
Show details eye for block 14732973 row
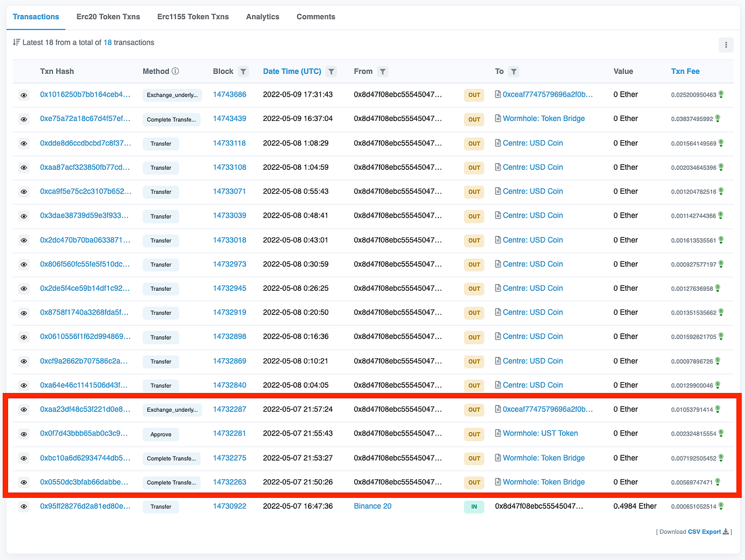[x=24, y=265]
